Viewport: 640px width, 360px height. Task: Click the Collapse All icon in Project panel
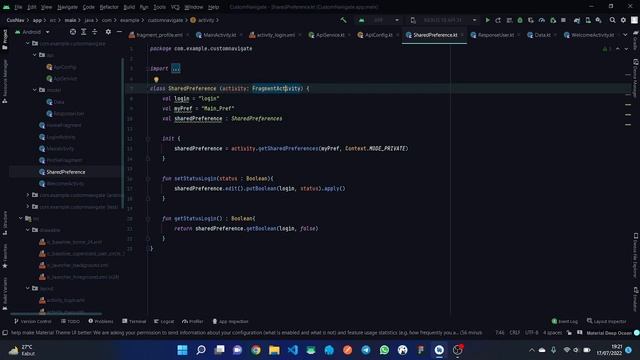95,31
